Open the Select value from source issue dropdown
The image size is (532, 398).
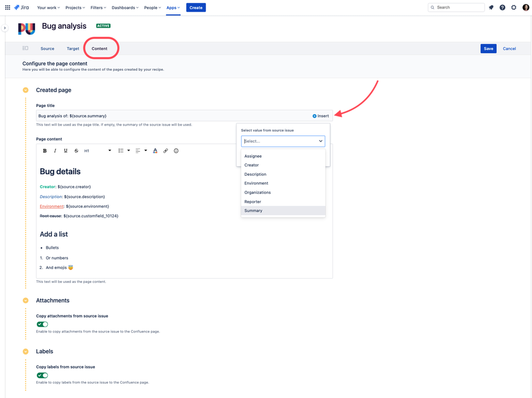[x=283, y=141]
